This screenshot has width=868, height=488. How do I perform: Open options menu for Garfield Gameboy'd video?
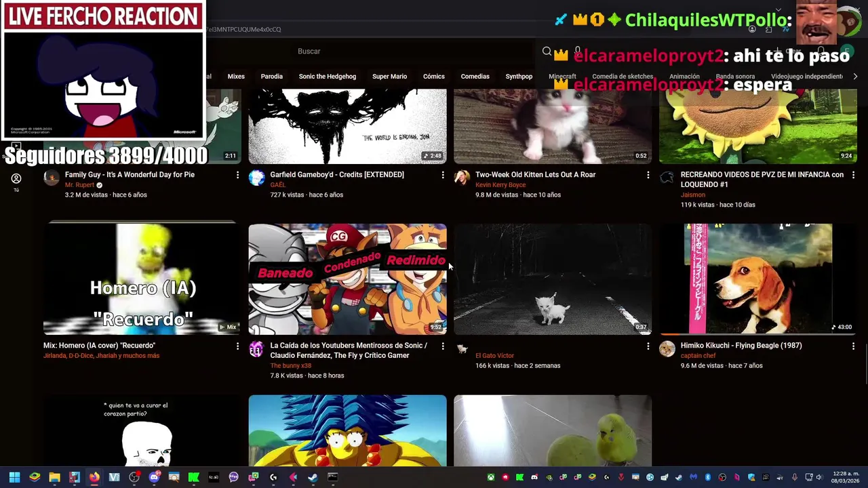click(x=443, y=175)
